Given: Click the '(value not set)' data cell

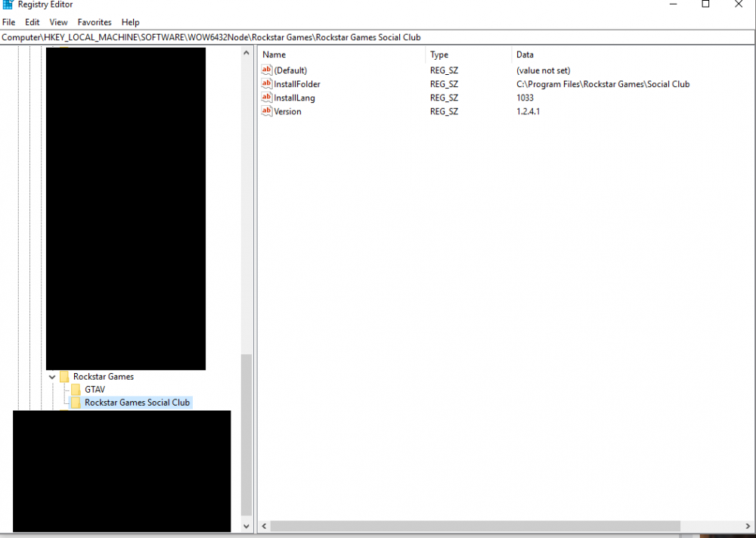Looking at the screenshot, I should pos(544,70).
